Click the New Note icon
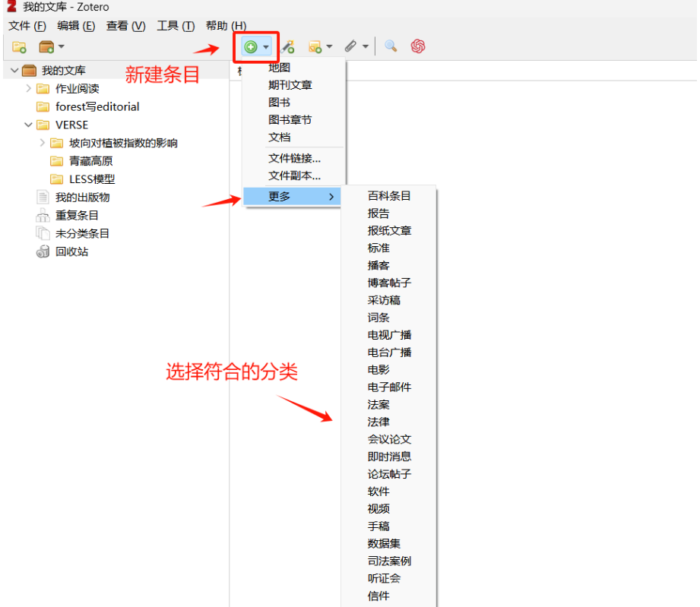The image size is (700, 607). [315, 47]
